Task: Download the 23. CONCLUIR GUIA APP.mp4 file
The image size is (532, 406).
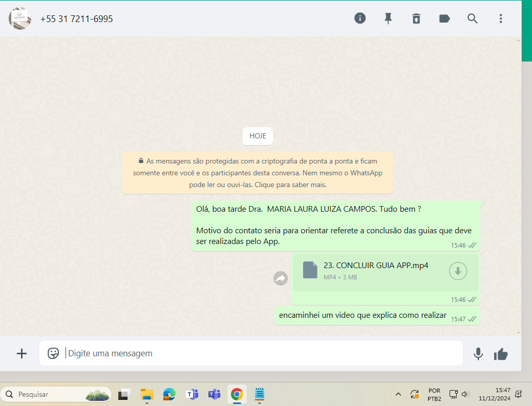Action: coord(458,271)
